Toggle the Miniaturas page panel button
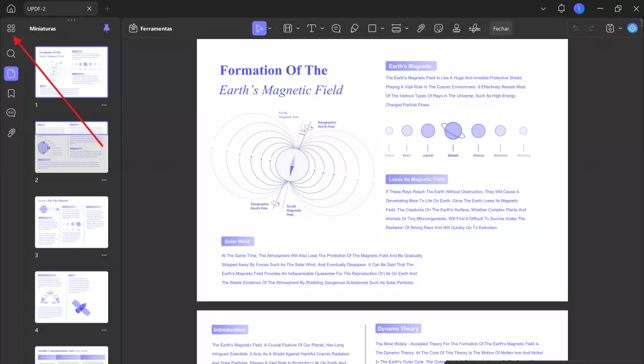The image size is (644, 364). coord(11,74)
